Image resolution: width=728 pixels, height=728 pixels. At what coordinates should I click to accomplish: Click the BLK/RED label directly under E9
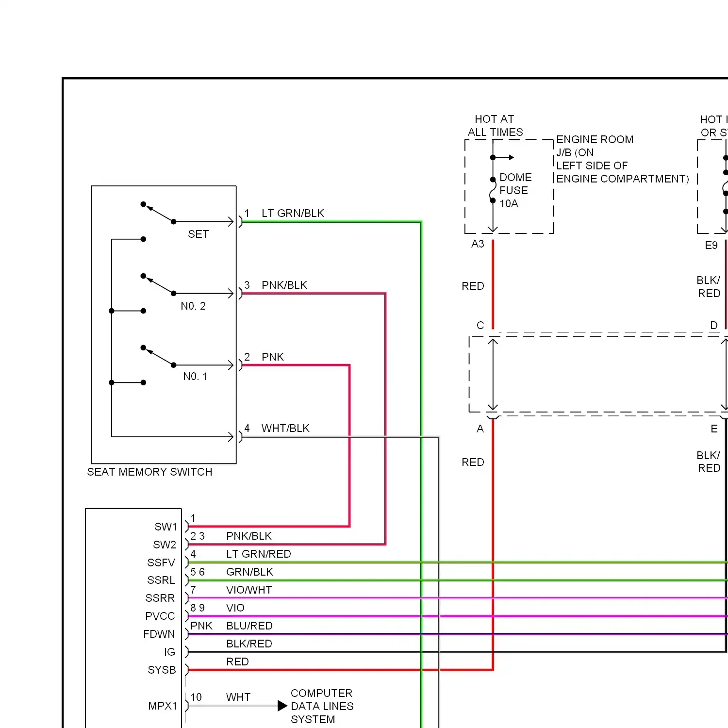(709, 287)
